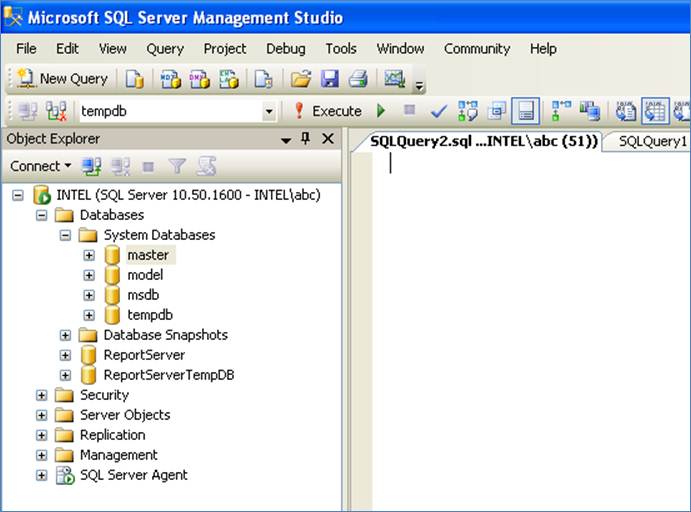691x512 pixels.
Task: Open the Debug menu
Action: click(286, 48)
